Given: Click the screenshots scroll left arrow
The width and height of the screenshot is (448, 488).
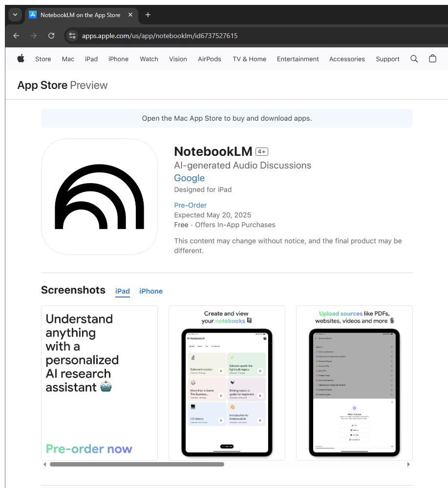Looking at the screenshot, I should 45,465.
